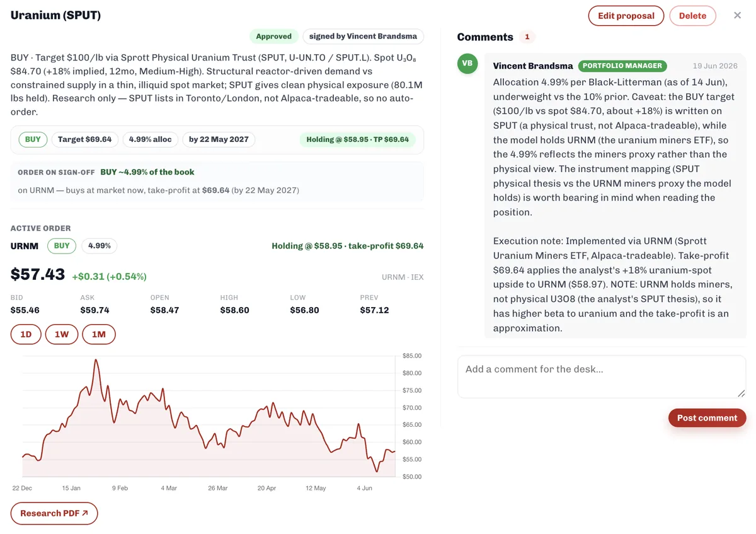Click the HIGH value $58.60

pos(235,310)
